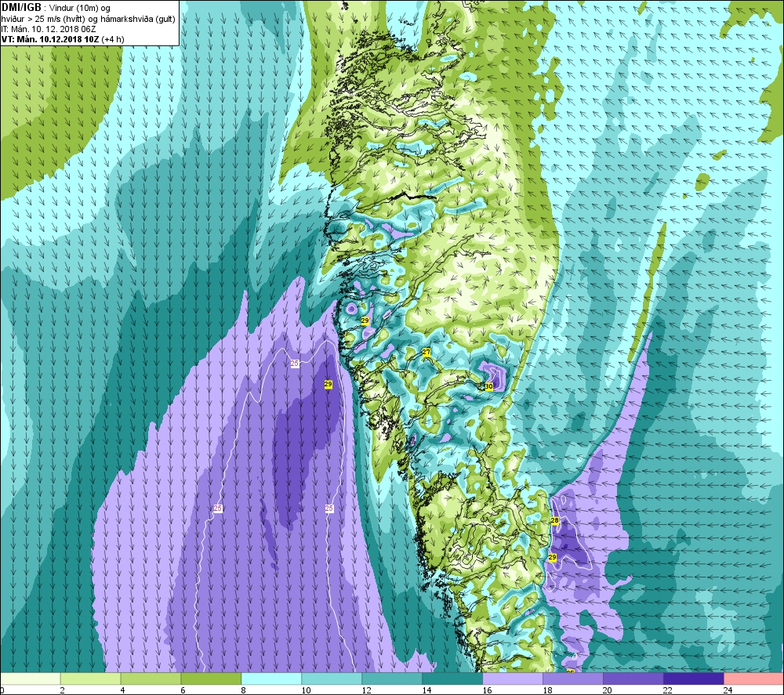Select the dark indigo 22–24 m/s legend swatch
784x695 pixels.
693,679
